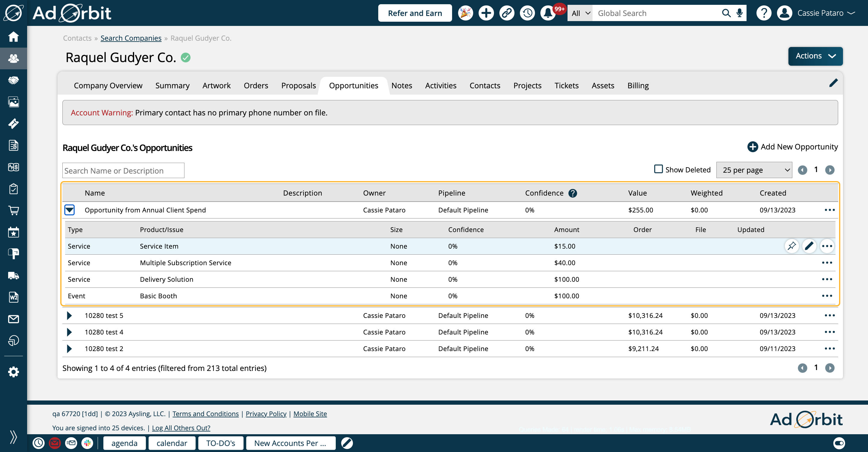Expand the 10280 test 5 row
This screenshot has width=868, height=452.
click(69, 315)
